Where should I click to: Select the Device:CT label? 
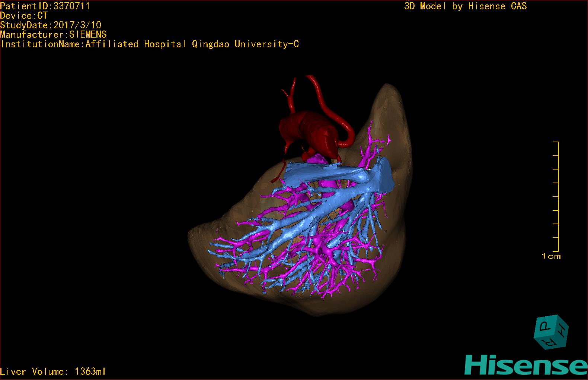pos(24,16)
